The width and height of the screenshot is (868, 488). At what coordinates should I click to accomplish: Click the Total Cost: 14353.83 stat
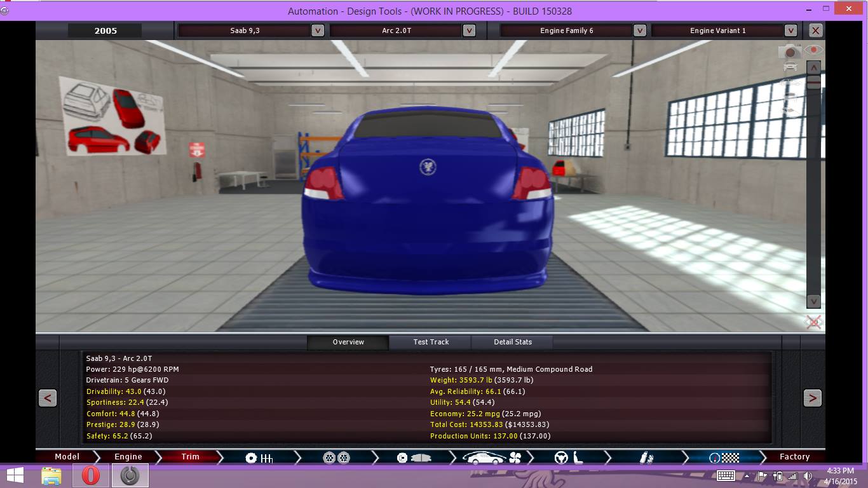pyautogui.click(x=489, y=424)
